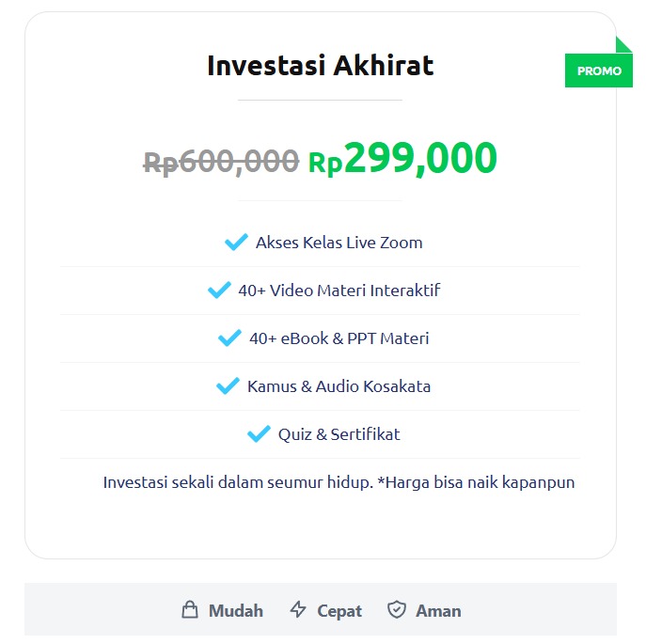Click the Aman label in footer bar
This screenshot has width=646, height=644.
(438, 611)
